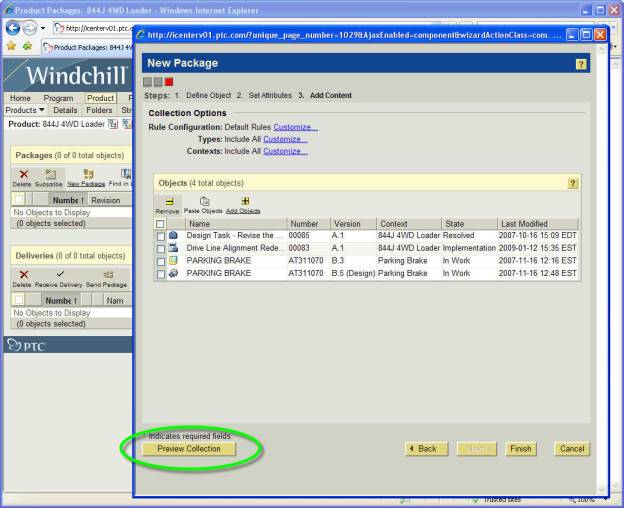Sort Packages table by Number column
Screen dimensions: 624x508
coord(68,200)
